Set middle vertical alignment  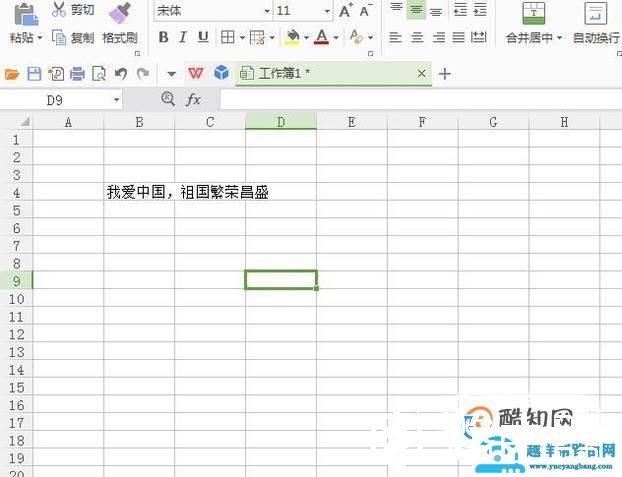point(416,10)
